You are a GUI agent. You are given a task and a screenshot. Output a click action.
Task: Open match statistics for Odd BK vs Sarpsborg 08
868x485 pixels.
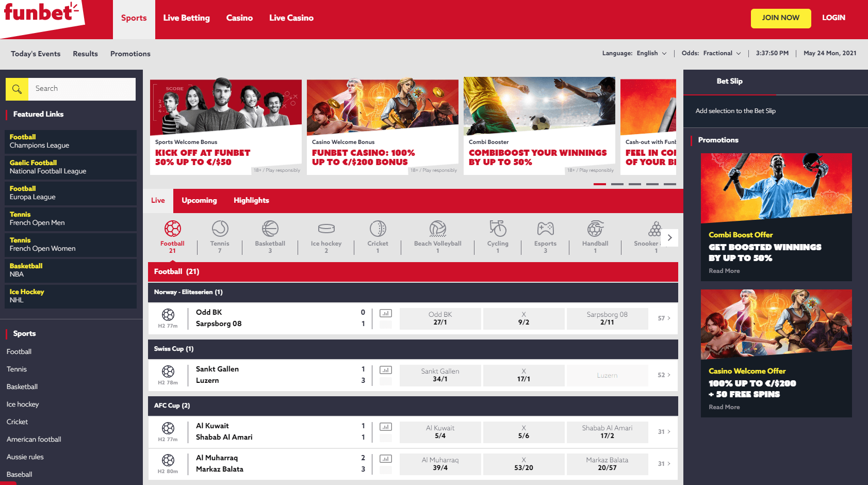385,313
